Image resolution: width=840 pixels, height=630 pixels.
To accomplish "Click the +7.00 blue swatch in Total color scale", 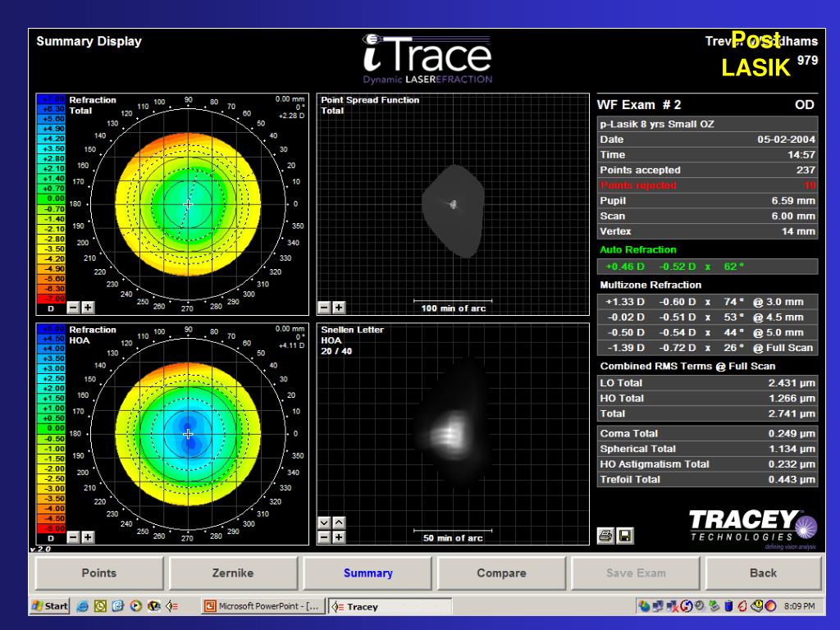I will click(51, 98).
